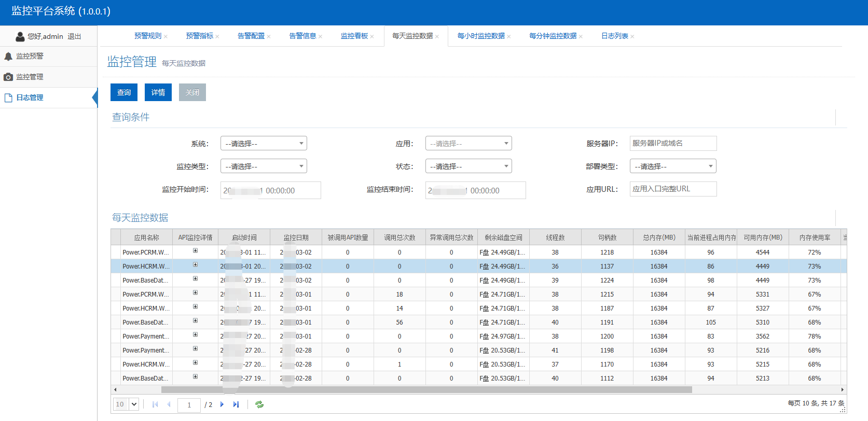The height and width of the screenshot is (421, 868).
Task: Close the 预警规则 tab with its x
Action: (x=166, y=36)
